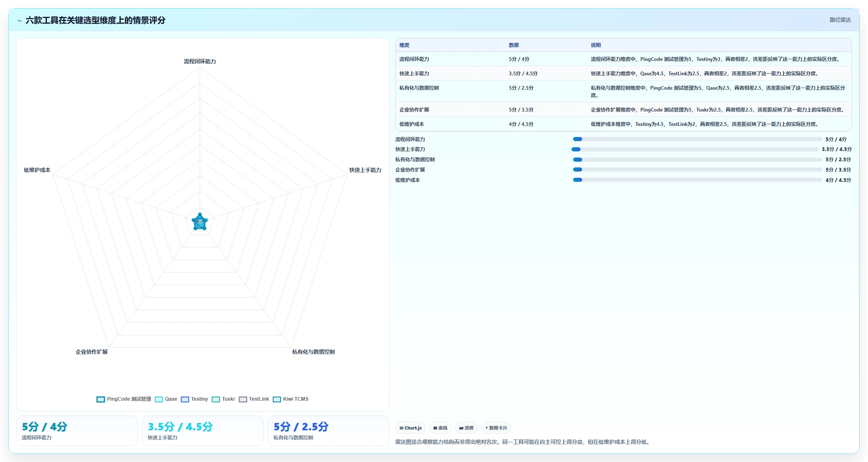Click the 维度 column header
This screenshot has width=868, height=462.
click(404, 45)
